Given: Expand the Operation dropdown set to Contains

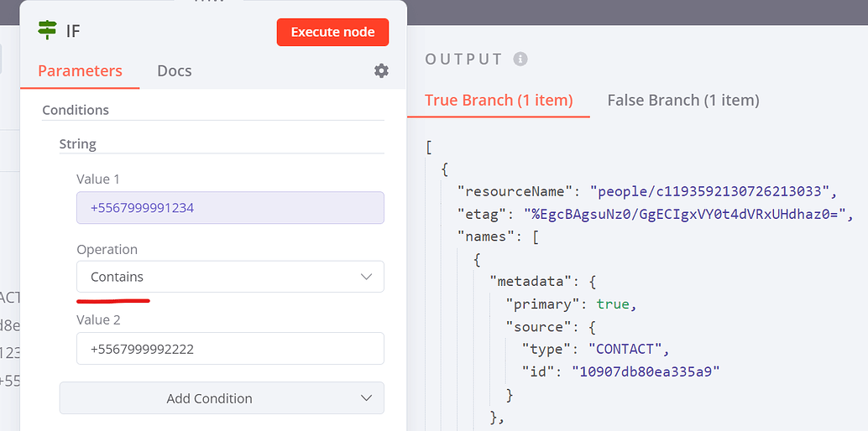Looking at the screenshot, I should click(x=230, y=277).
